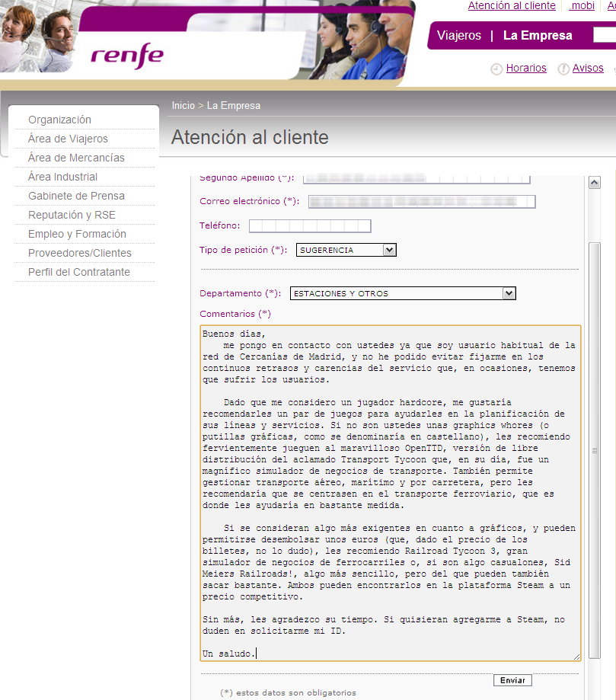This screenshot has width=616, height=700.
Task: Select the La Empresa tab
Action: 538,36
